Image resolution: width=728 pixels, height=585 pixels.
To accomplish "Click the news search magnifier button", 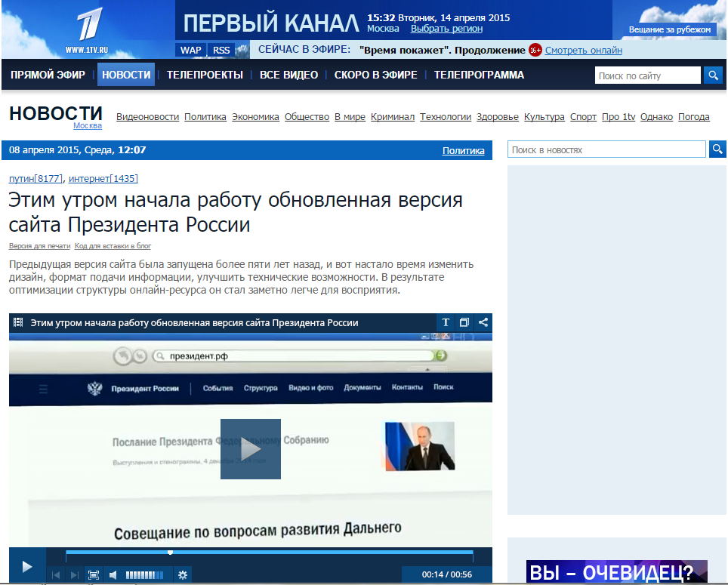I will tap(717, 149).
